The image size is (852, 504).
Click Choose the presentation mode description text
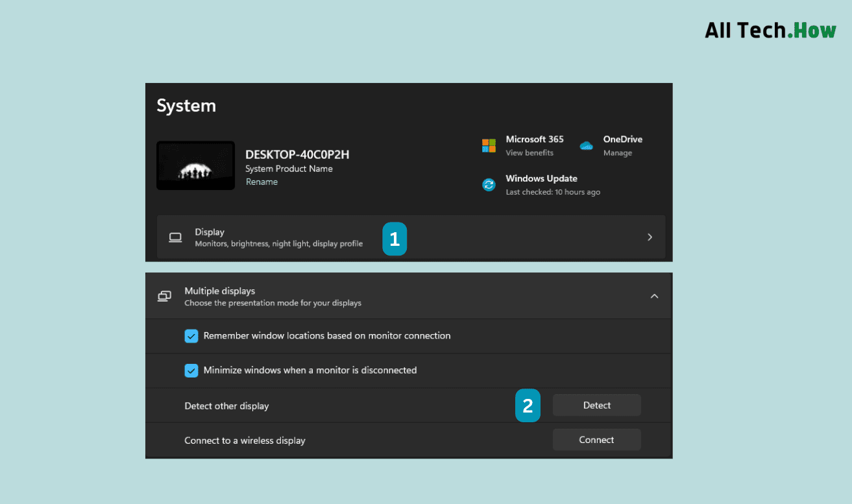click(x=273, y=303)
